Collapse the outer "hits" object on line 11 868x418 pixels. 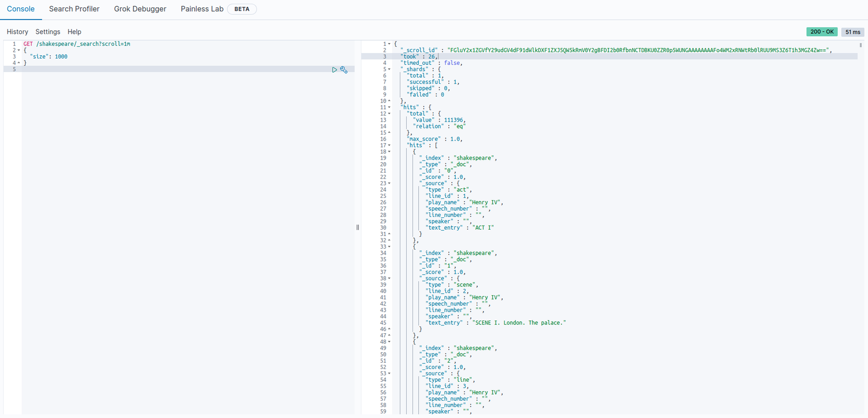click(389, 107)
